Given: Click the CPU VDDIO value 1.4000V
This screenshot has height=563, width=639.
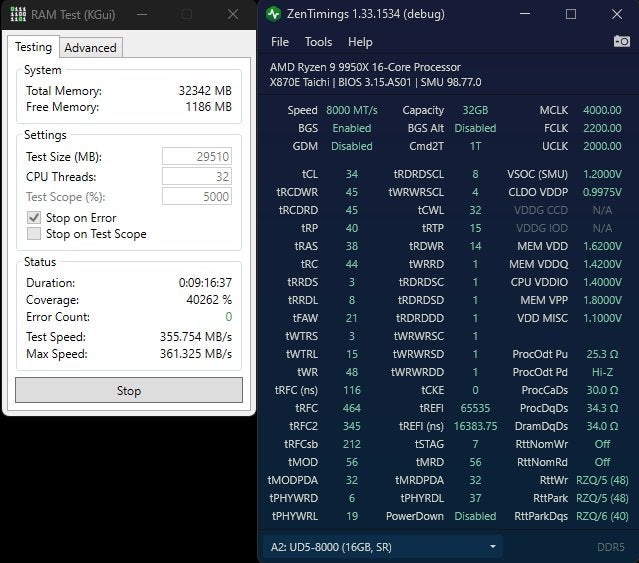Looking at the screenshot, I should [602, 282].
